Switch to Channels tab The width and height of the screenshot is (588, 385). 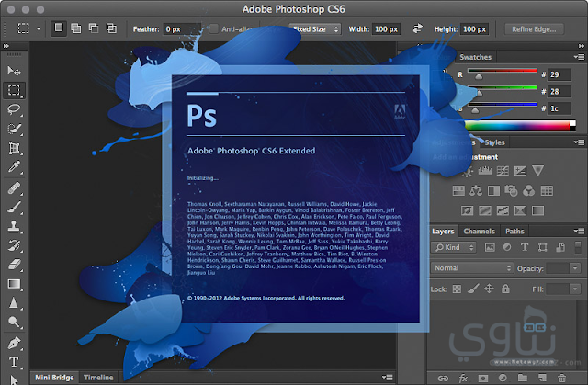(x=480, y=232)
